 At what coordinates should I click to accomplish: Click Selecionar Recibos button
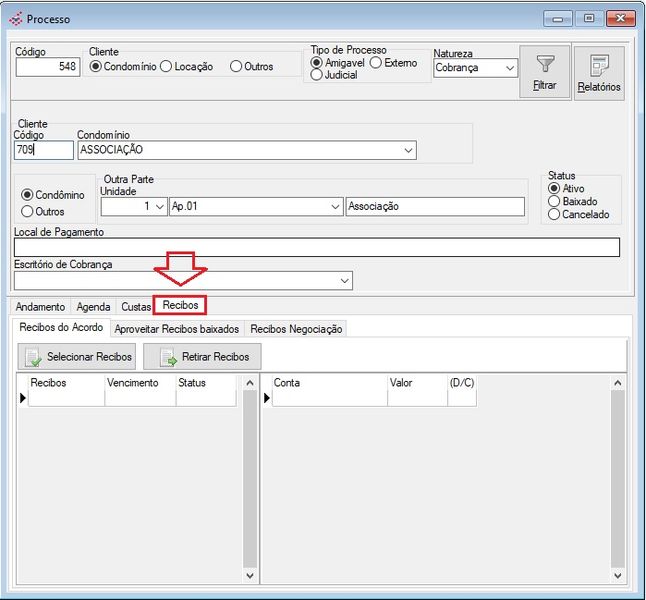[77, 357]
